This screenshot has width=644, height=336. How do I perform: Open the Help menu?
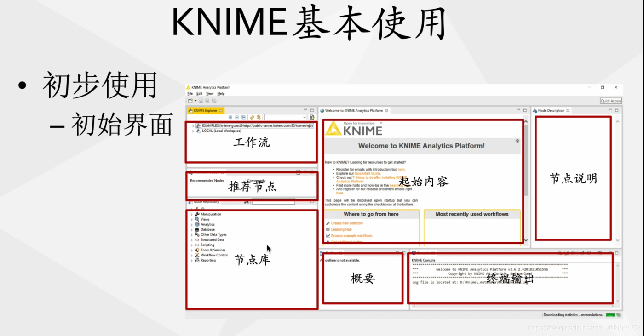click(221, 93)
